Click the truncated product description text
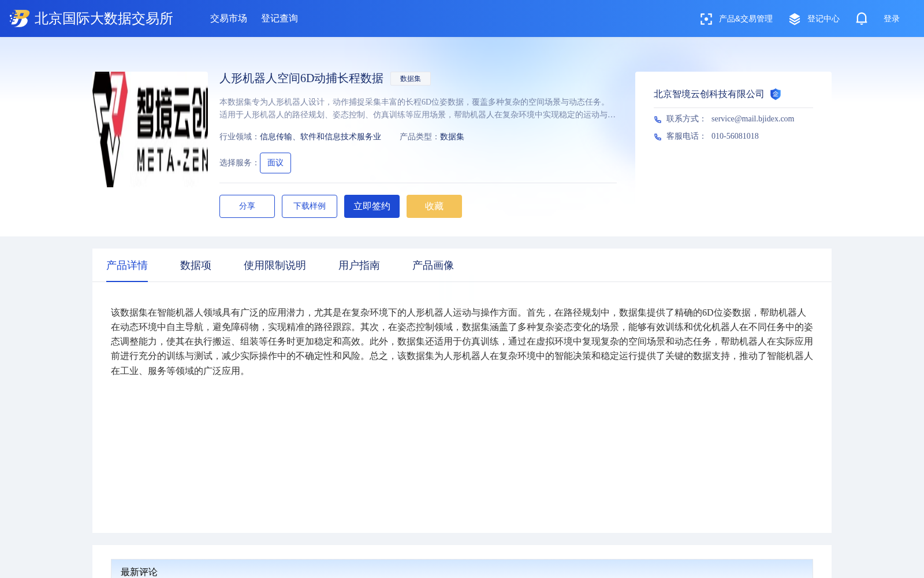 click(418, 108)
